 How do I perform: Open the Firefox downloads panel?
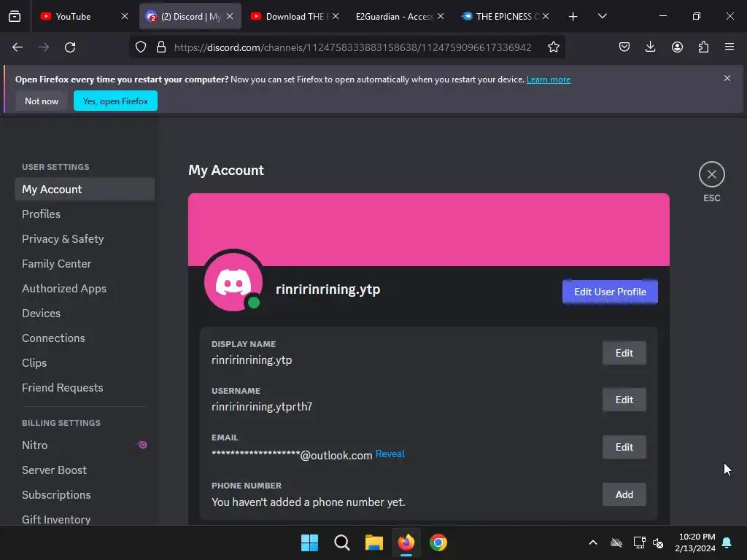[x=650, y=47]
